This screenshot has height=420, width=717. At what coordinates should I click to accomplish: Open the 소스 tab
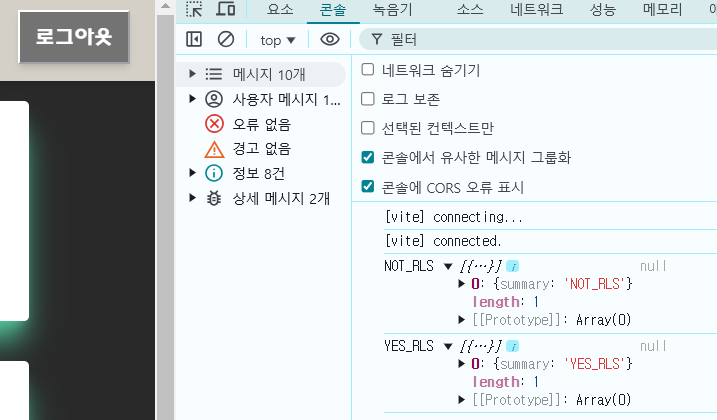pyautogui.click(x=470, y=9)
